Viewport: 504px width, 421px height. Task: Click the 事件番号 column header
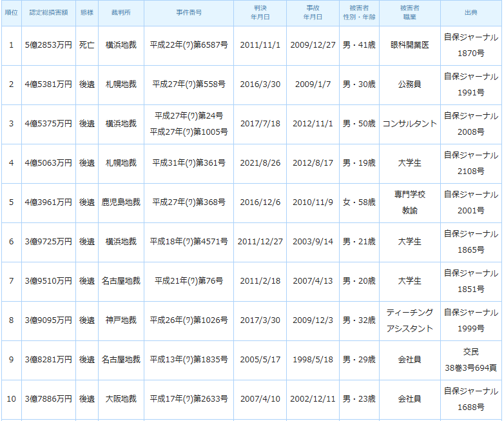188,13
